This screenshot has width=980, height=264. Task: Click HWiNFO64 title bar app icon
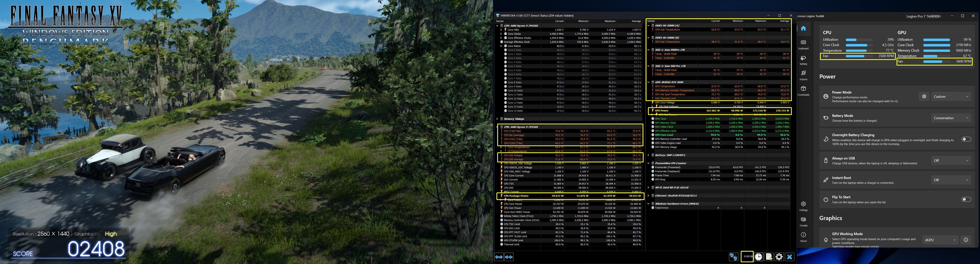(498, 16)
